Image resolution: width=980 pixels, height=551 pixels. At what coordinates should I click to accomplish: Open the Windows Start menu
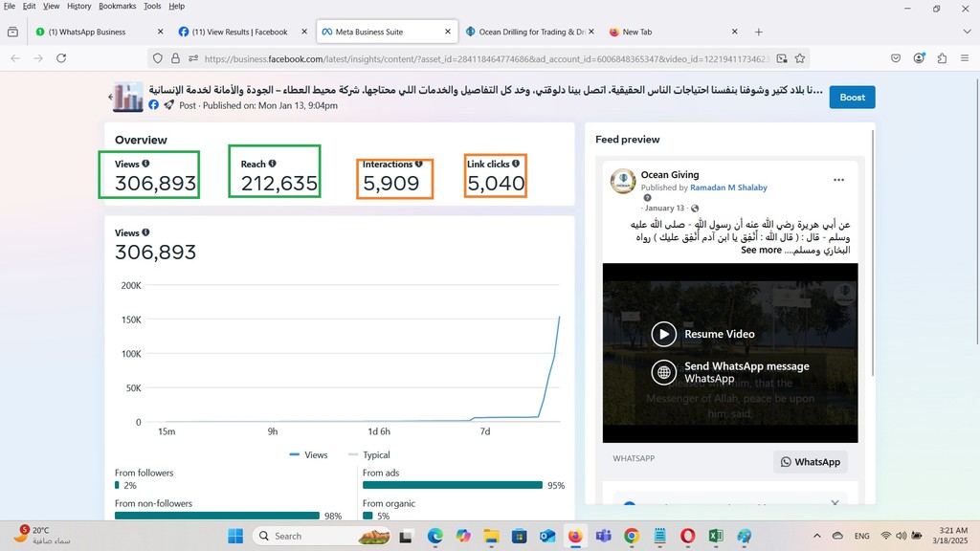[235, 536]
